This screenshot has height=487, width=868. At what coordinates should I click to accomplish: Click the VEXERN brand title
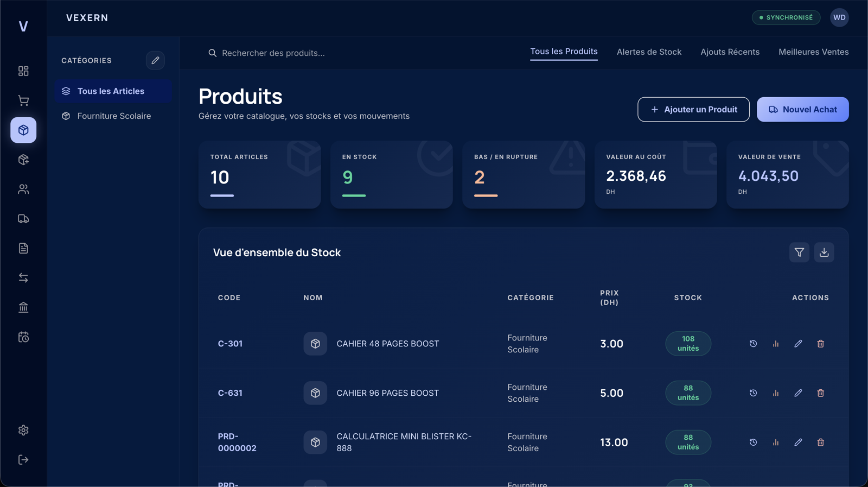coord(87,18)
